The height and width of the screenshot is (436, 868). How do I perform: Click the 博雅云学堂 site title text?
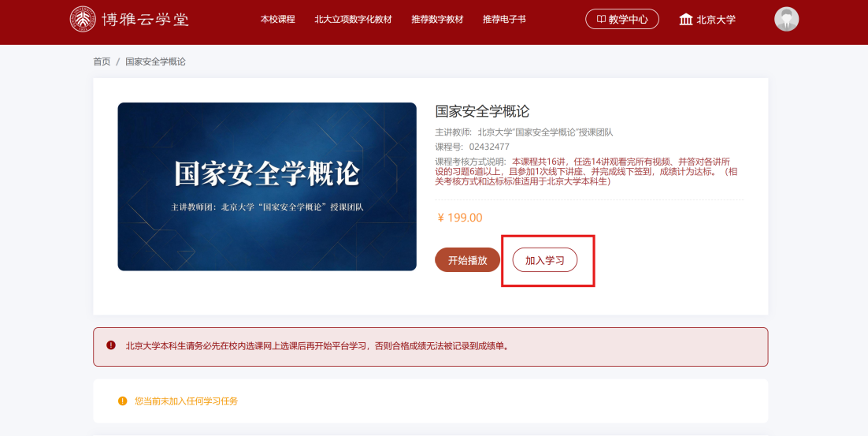coord(145,20)
